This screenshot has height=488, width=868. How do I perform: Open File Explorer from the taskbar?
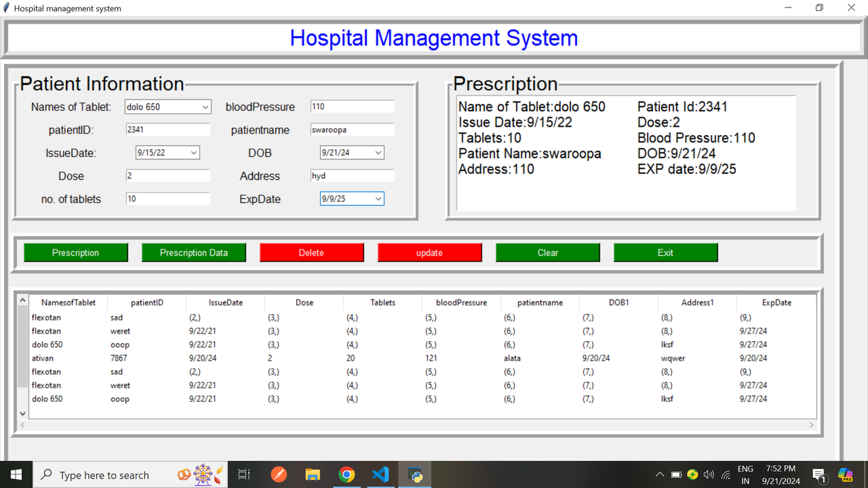coord(313,474)
